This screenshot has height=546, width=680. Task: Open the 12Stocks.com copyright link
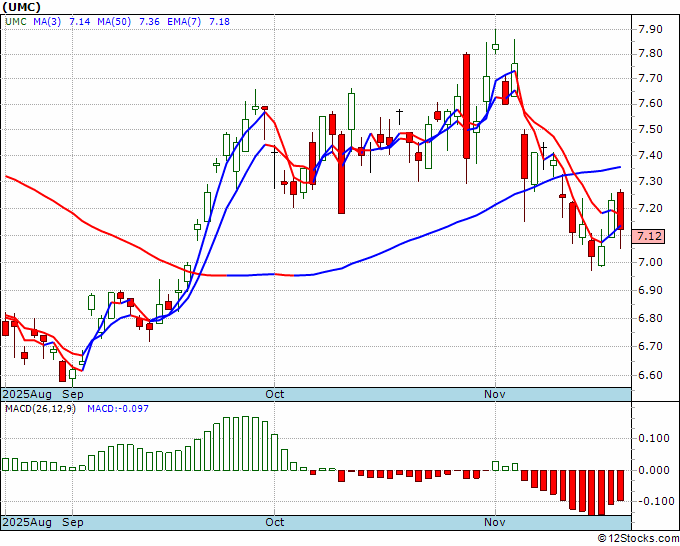(x=638, y=539)
